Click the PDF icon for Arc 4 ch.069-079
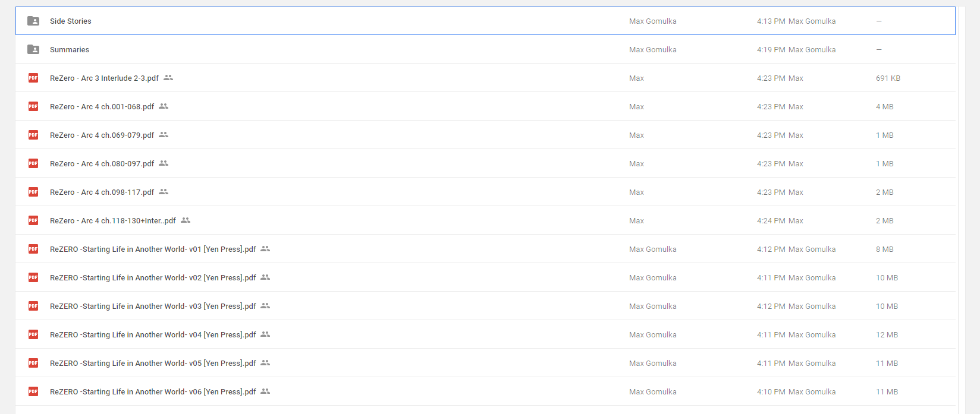The width and height of the screenshot is (980, 414). [x=33, y=135]
